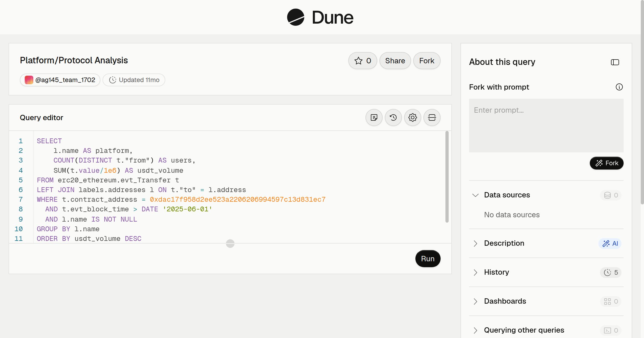Image resolution: width=644 pixels, height=338 pixels.
Task: Click the Share button
Action: click(x=395, y=61)
